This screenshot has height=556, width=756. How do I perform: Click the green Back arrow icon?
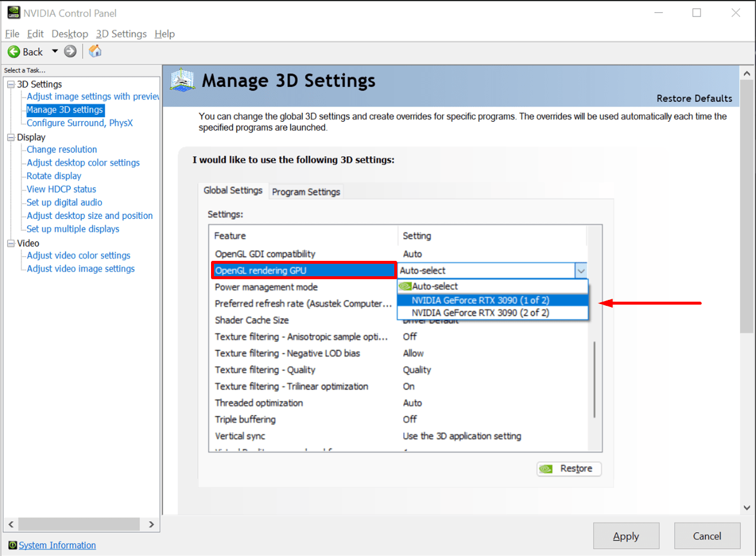point(14,51)
